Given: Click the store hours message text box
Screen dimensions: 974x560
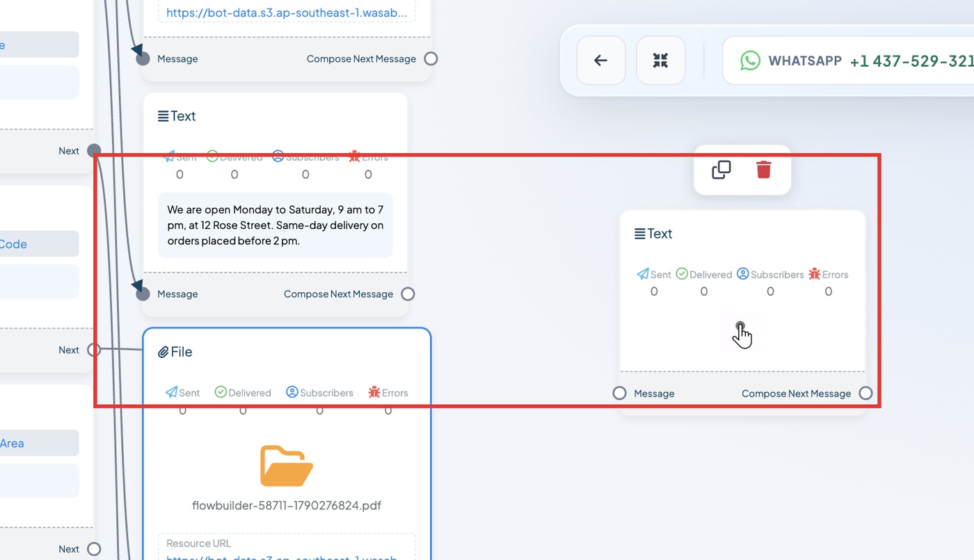Looking at the screenshot, I should point(276,225).
